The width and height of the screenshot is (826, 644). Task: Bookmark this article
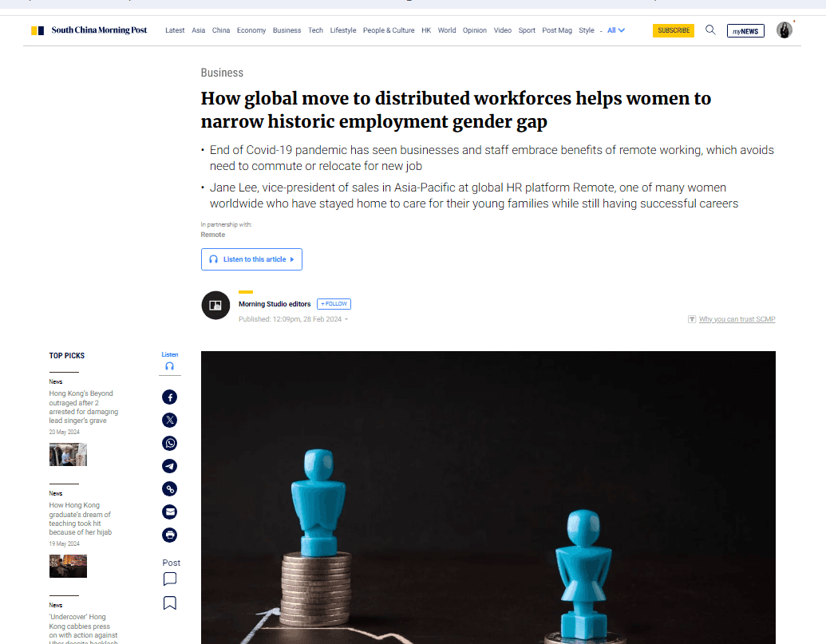pos(170,603)
